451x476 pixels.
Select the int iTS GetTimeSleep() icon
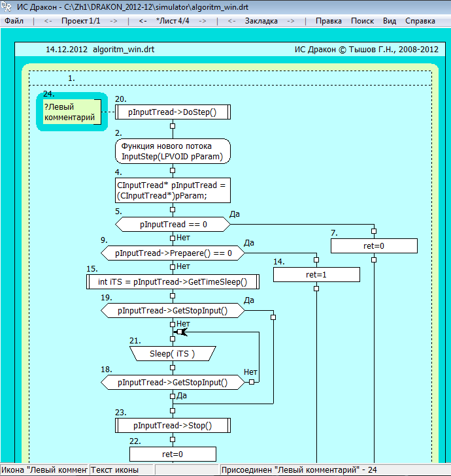tap(173, 282)
